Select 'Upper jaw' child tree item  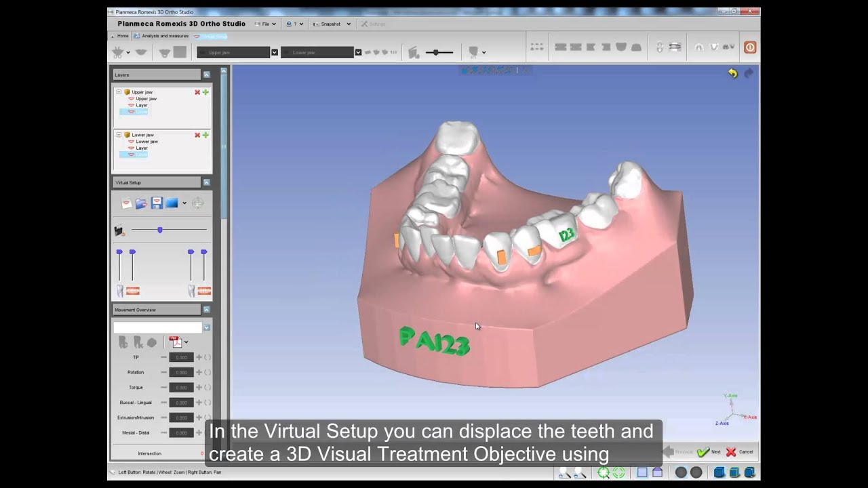(x=142, y=99)
